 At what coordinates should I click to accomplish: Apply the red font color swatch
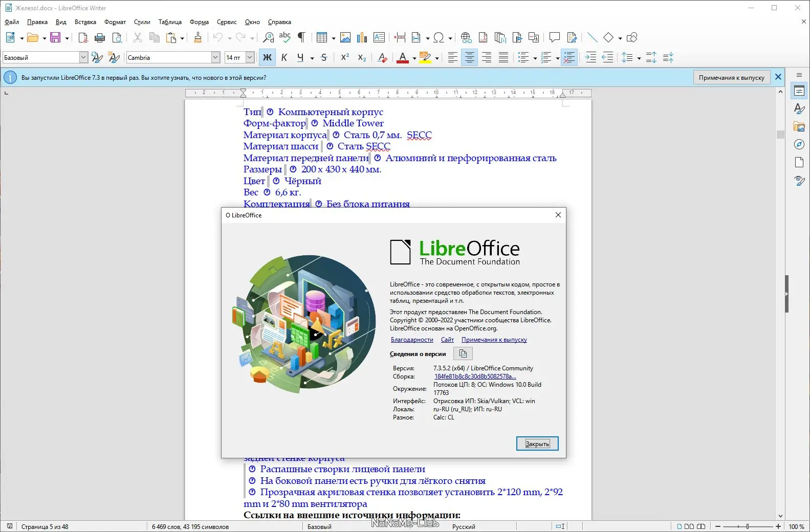coord(403,58)
